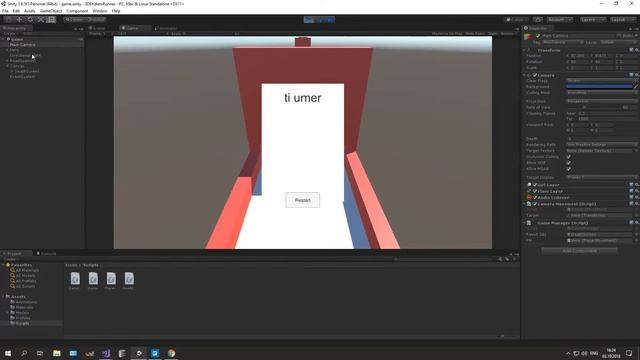Open the Transform component gear menu
This screenshot has height=360, width=640.
click(637, 50)
